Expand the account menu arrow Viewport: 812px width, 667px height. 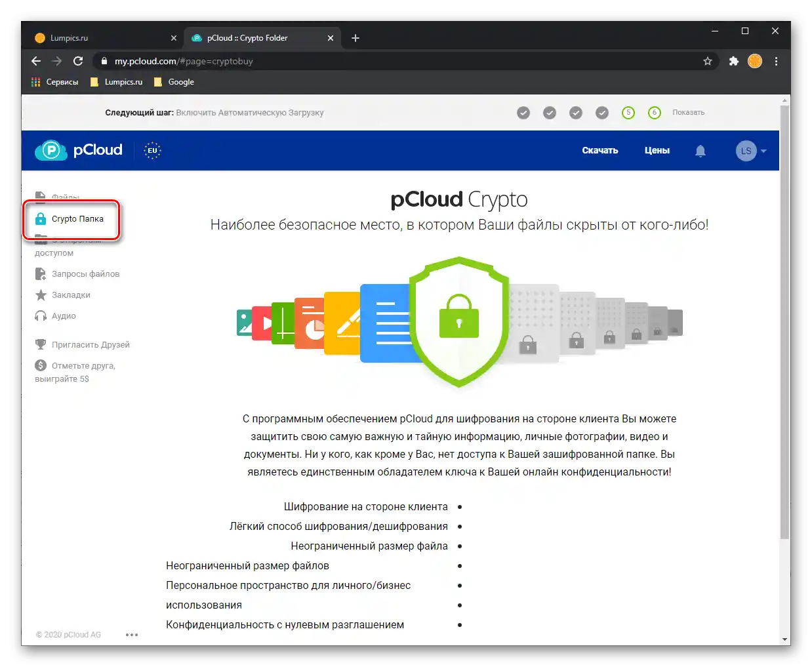pos(763,152)
